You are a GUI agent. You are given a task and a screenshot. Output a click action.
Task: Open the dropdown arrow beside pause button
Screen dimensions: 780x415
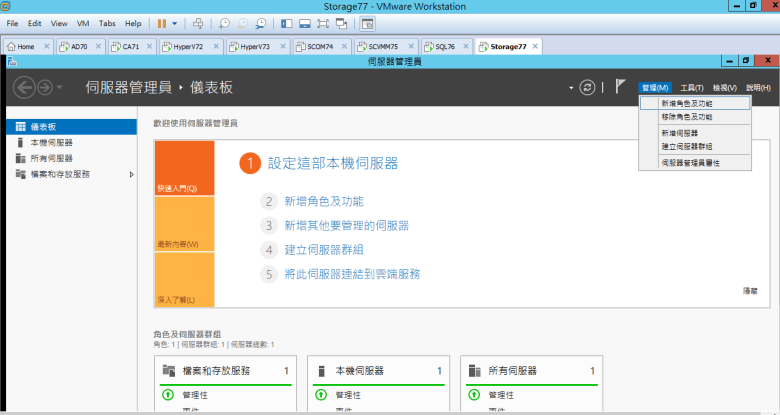click(176, 22)
